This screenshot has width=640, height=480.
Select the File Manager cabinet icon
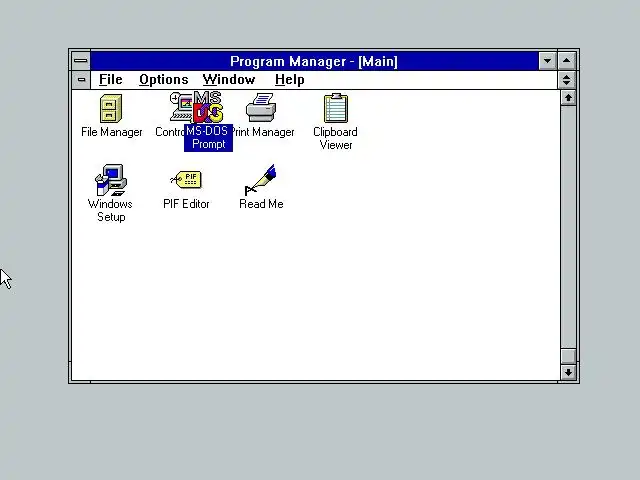click(111, 109)
